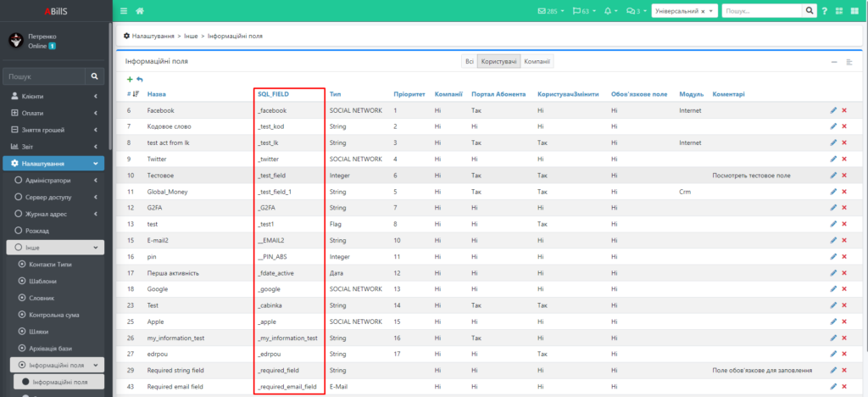Delete the Required email field row
This screenshot has width=868, height=397.
844,387
